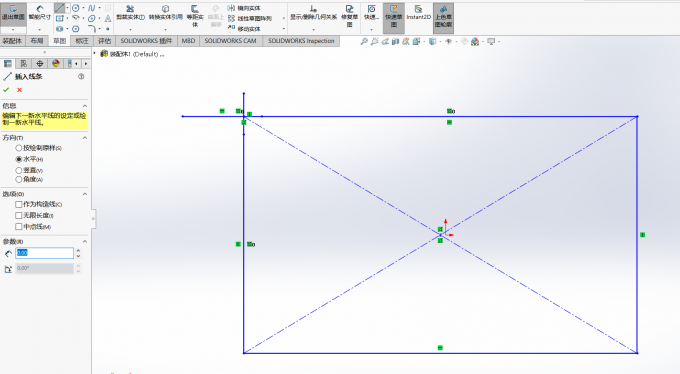
Task: Click the 退出草图 exit sketch icon
Action: click(x=13, y=13)
